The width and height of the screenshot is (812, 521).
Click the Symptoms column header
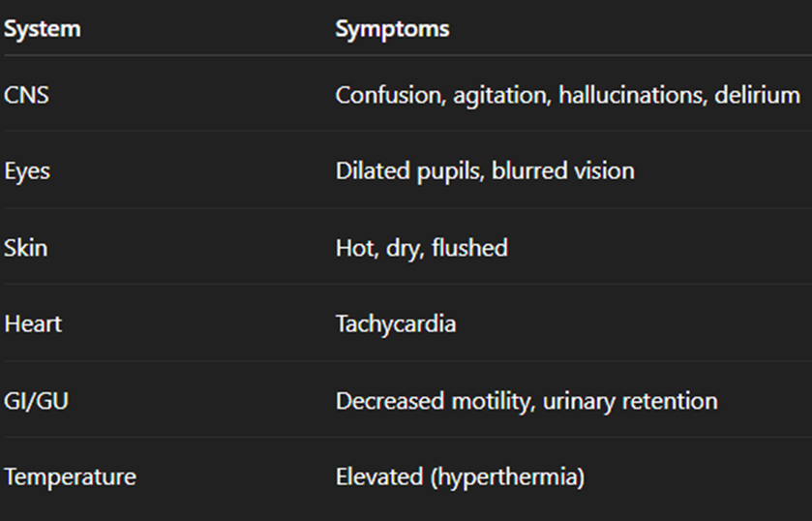pyautogui.click(x=392, y=29)
